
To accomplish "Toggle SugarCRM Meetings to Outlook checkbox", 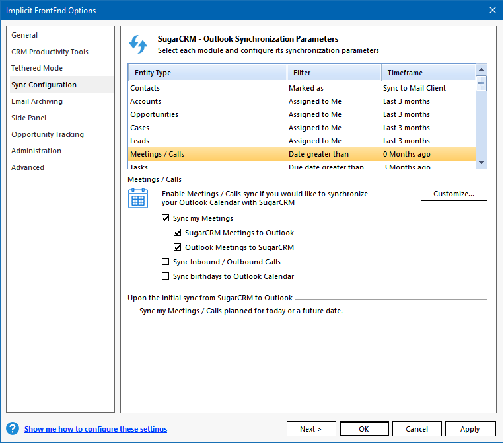I will click(178, 233).
